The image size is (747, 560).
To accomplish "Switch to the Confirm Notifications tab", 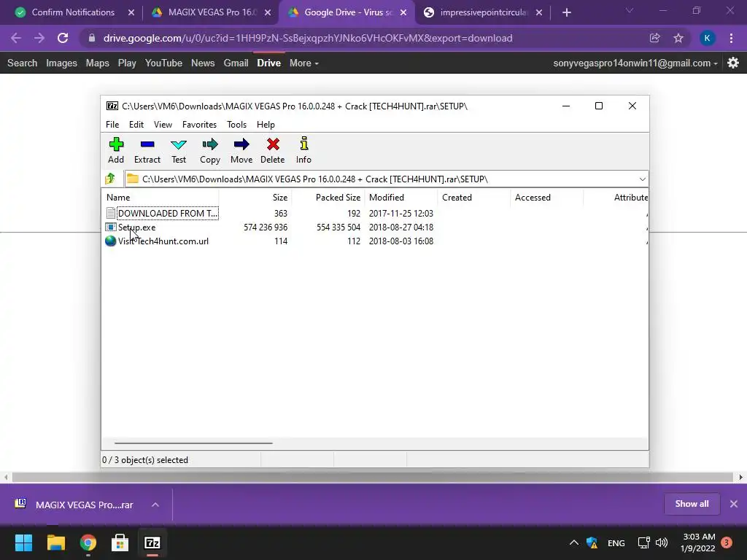I will click(x=72, y=12).
